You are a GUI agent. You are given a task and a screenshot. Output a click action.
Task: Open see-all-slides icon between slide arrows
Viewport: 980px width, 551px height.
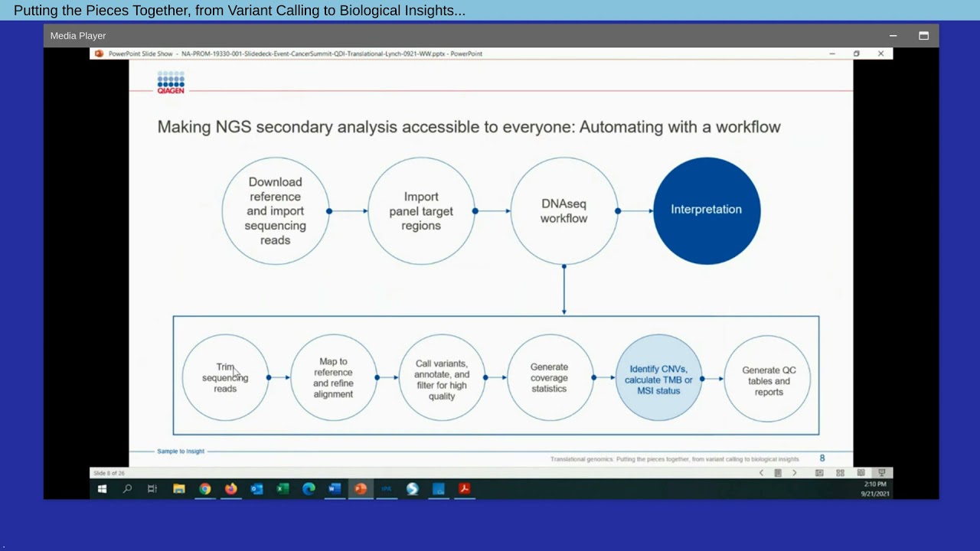778,473
